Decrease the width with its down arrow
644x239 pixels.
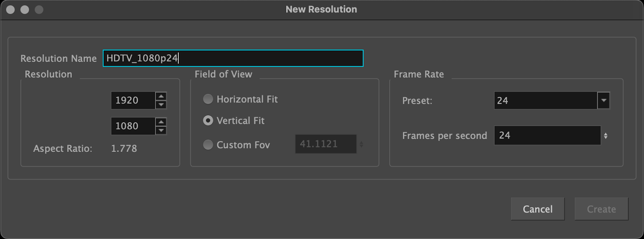pyautogui.click(x=161, y=105)
